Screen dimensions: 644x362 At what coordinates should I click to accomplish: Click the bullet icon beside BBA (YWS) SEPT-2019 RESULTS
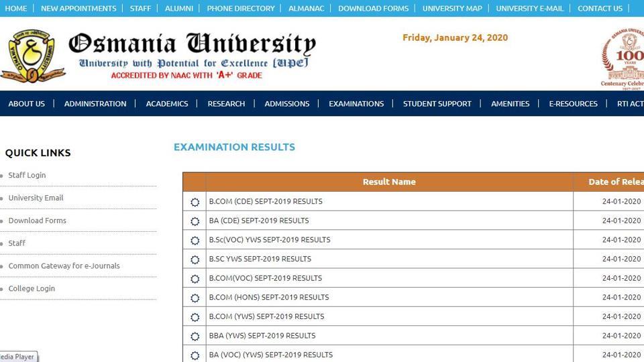pyautogui.click(x=195, y=337)
